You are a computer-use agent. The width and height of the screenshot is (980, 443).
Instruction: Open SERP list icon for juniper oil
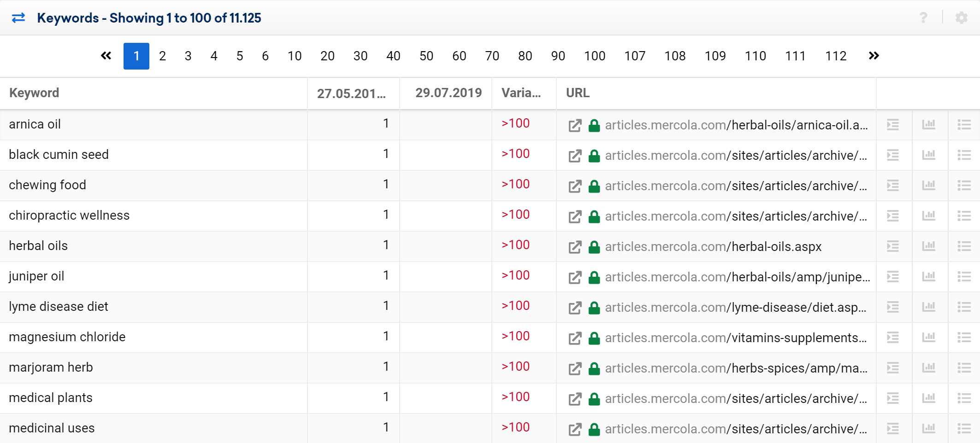(x=964, y=277)
